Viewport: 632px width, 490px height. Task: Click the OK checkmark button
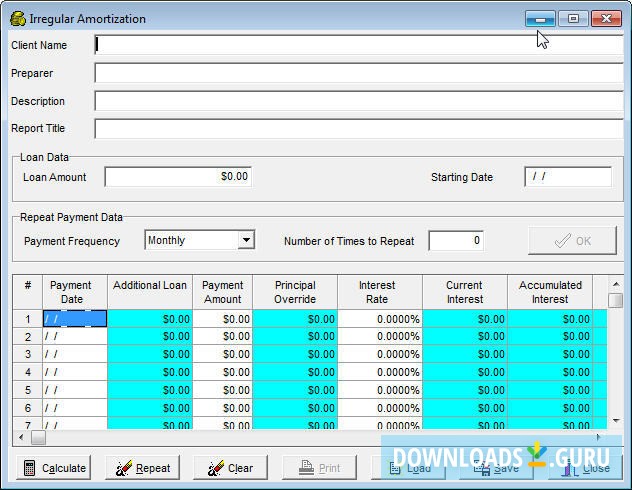(572, 241)
